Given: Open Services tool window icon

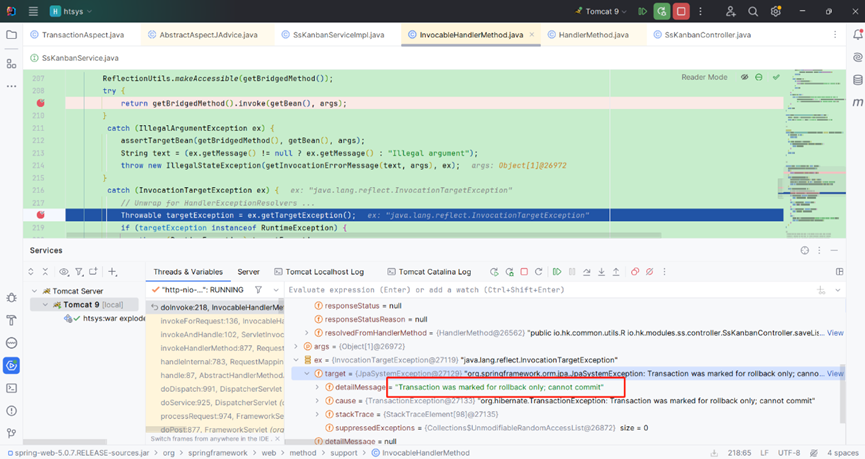Looking at the screenshot, I should pyautogui.click(x=11, y=365).
